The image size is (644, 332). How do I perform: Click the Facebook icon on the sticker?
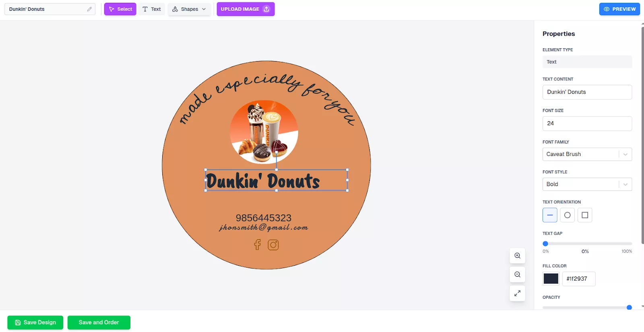(258, 245)
